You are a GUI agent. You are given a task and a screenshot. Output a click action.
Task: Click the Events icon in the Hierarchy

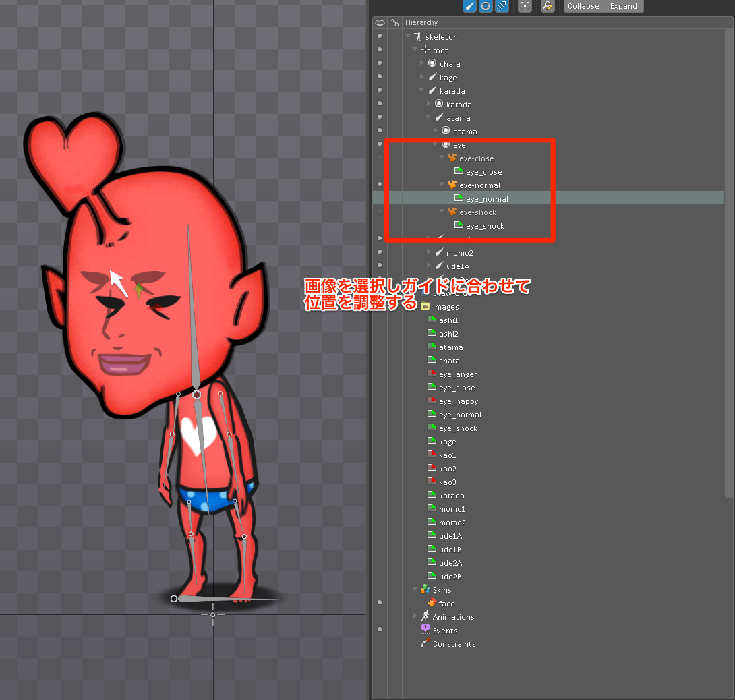[x=425, y=630]
